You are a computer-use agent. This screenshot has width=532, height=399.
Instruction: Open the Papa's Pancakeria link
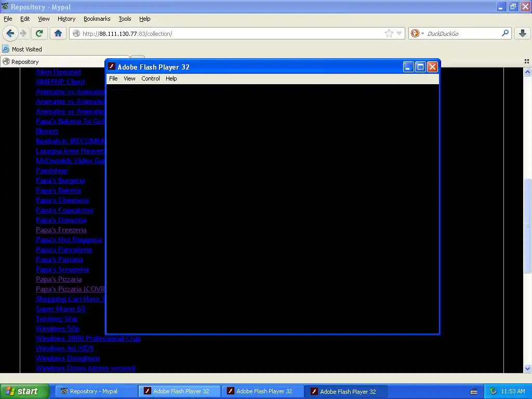64,249
